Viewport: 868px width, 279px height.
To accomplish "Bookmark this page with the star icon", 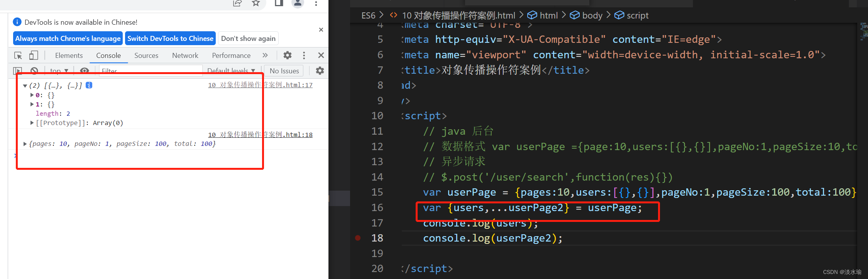I will pos(256,3).
